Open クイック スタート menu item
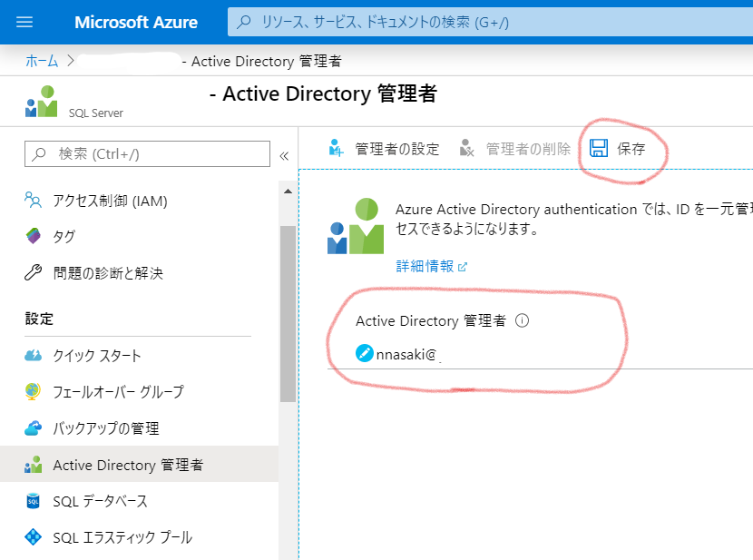Screen dimensions: 753x560 [x=140, y=356]
